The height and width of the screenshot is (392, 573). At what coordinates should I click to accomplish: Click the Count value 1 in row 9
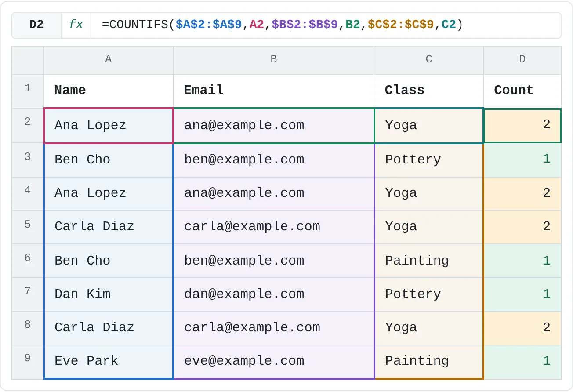pos(522,362)
